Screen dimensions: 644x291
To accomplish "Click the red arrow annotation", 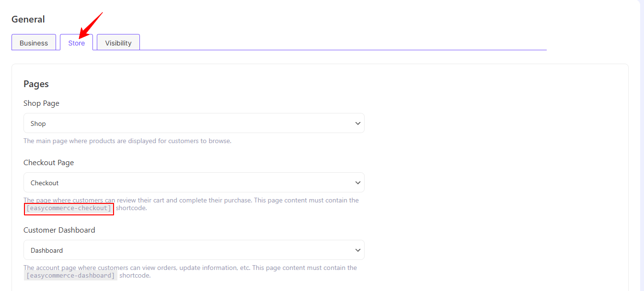I will click(91, 25).
